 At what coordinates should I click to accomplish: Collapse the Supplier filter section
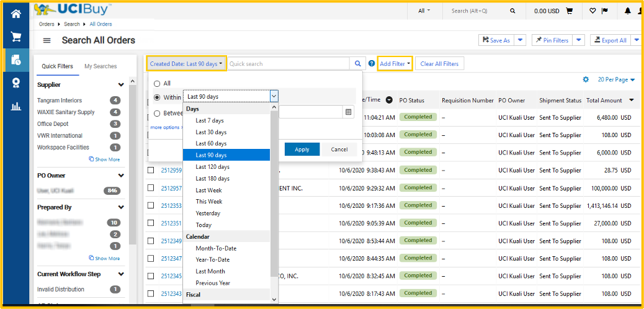click(x=121, y=84)
